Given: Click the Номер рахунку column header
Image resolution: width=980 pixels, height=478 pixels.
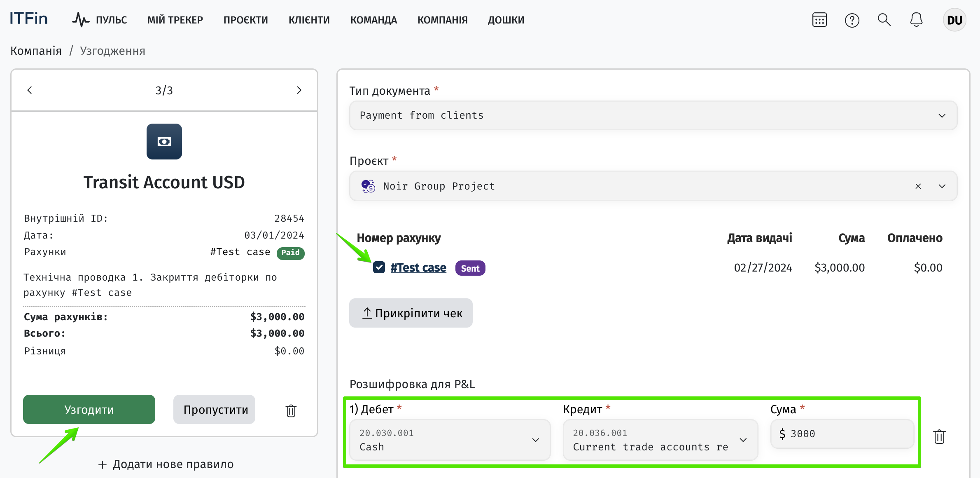Looking at the screenshot, I should tap(399, 238).
